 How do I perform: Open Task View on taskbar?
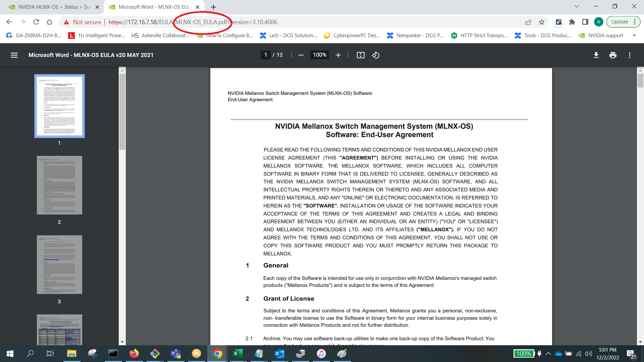pos(50,354)
